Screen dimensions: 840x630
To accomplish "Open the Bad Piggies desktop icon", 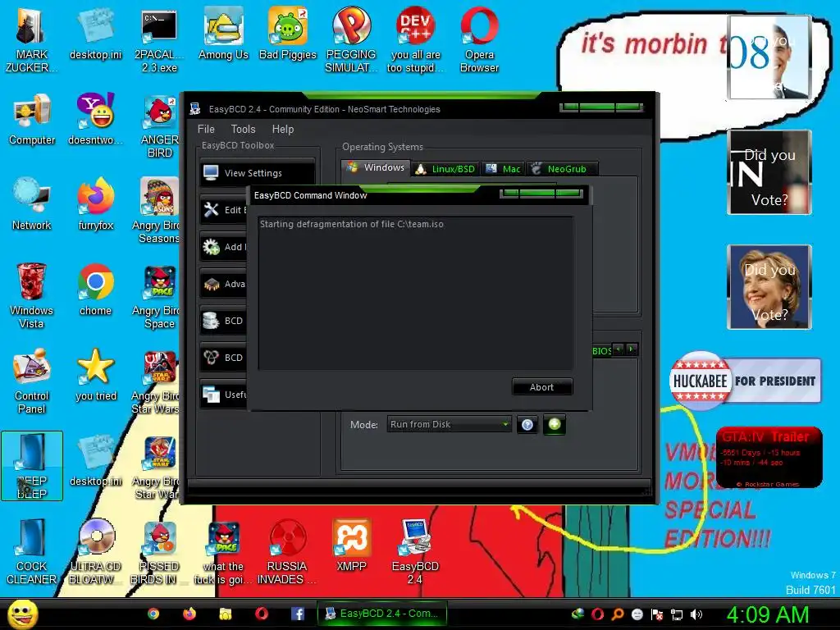I will coord(288,33).
